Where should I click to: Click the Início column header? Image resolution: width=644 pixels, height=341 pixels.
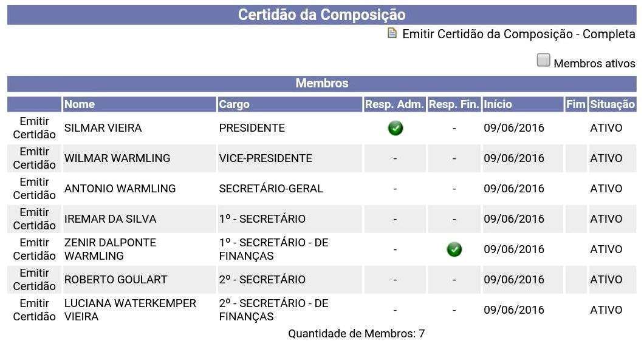[498, 104]
